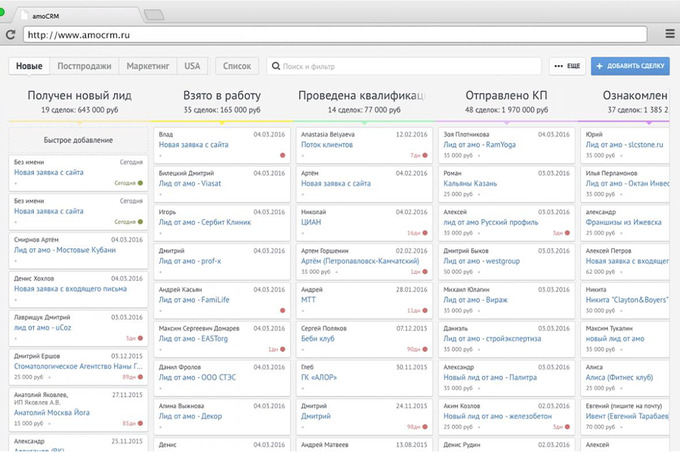Click in the Поиск и фильтр search field
Image resolution: width=680 pixels, height=453 pixels.
[x=405, y=66]
